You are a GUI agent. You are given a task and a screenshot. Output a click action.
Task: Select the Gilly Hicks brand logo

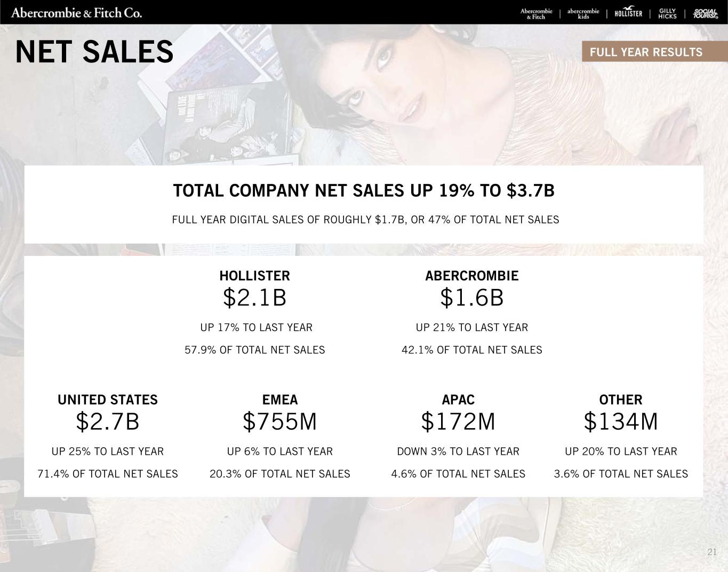point(667,14)
